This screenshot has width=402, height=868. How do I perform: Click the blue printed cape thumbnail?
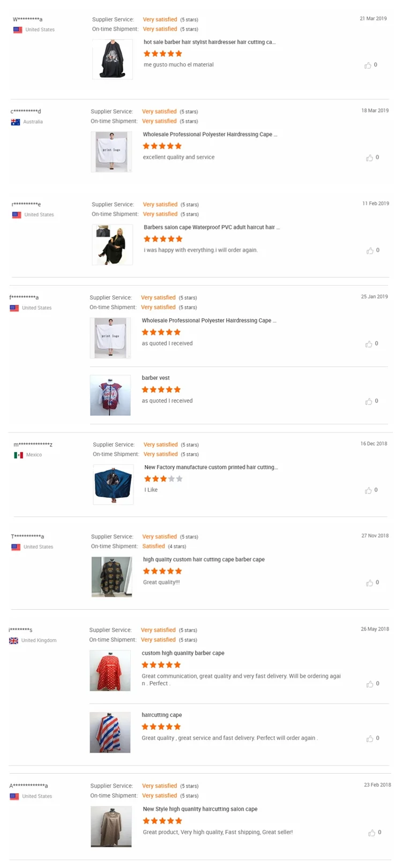pos(113,484)
